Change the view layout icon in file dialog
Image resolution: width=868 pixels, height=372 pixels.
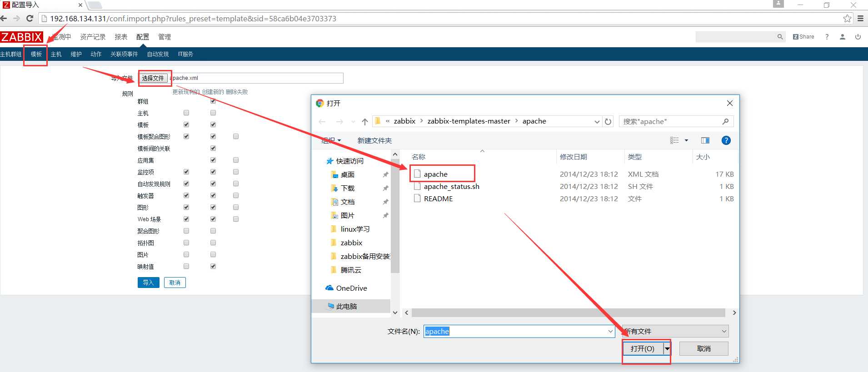click(x=674, y=140)
